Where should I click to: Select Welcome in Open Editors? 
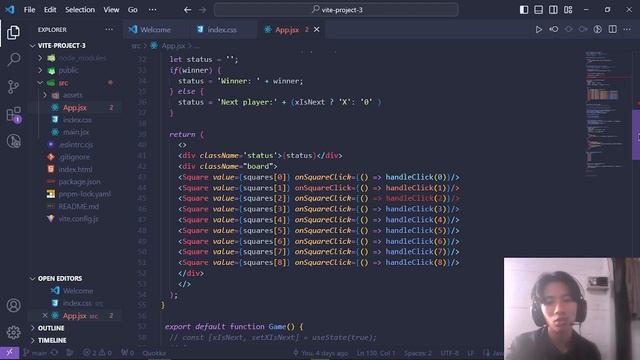pyautogui.click(x=78, y=291)
